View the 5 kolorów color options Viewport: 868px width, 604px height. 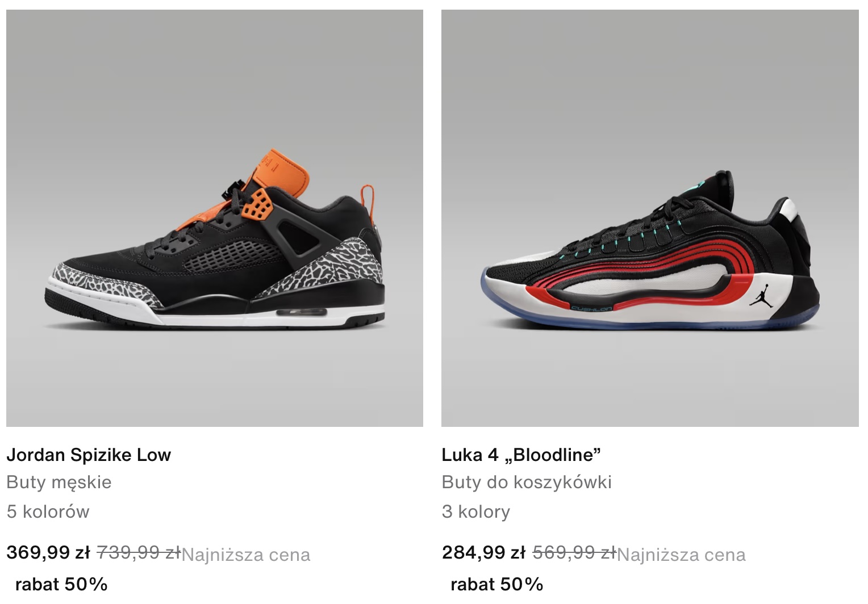click(48, 511)
